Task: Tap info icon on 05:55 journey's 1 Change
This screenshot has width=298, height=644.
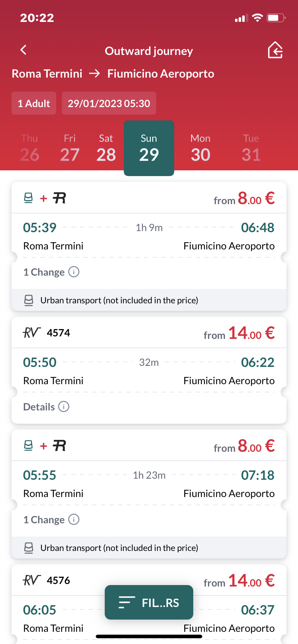Action: 74,519
